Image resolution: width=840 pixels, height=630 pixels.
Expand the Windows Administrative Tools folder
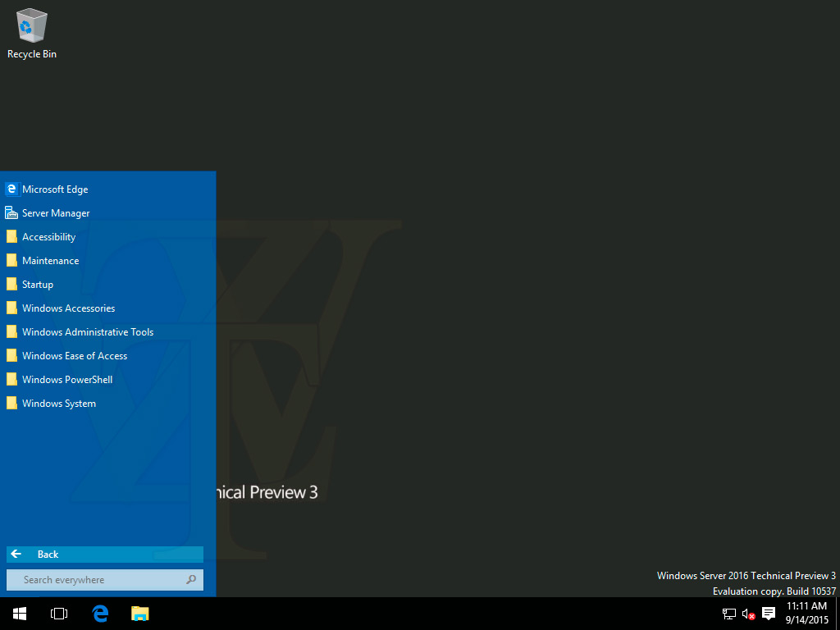point(87,332)
